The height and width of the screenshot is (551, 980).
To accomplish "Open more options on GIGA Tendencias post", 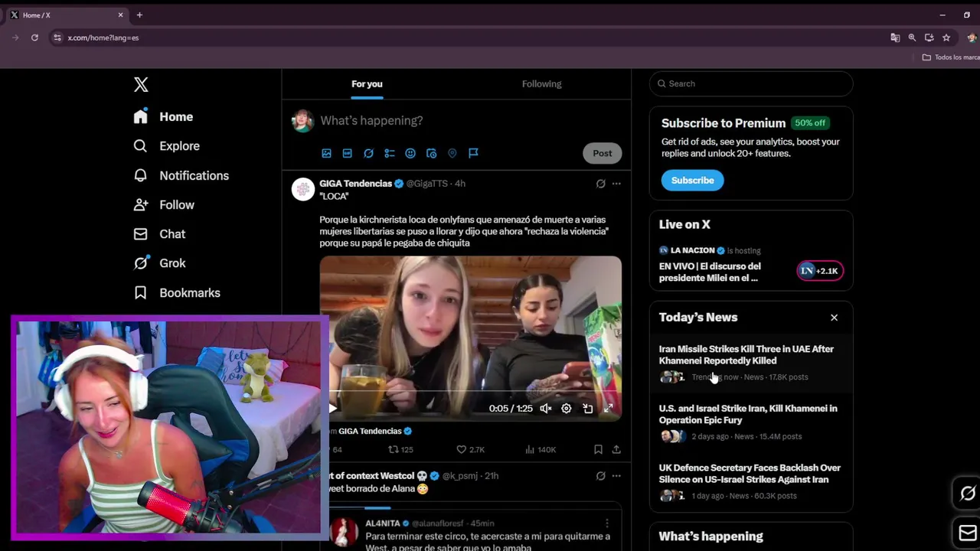I will pos(616,184).
